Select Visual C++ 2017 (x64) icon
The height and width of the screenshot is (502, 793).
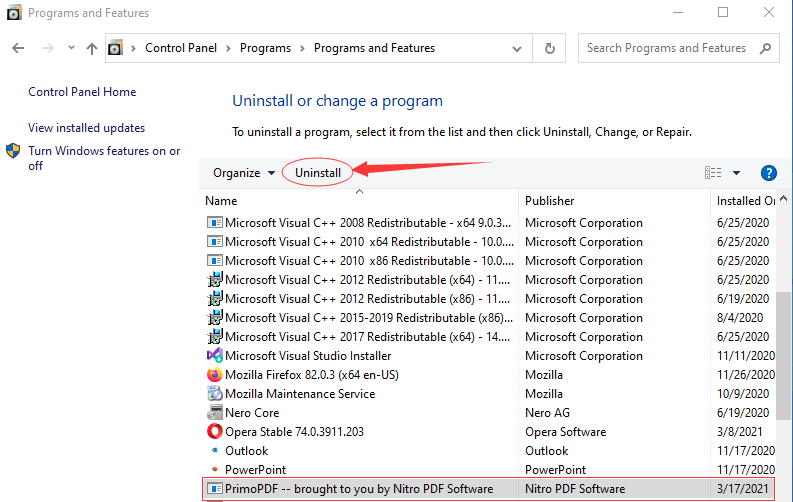click(215, 337)
